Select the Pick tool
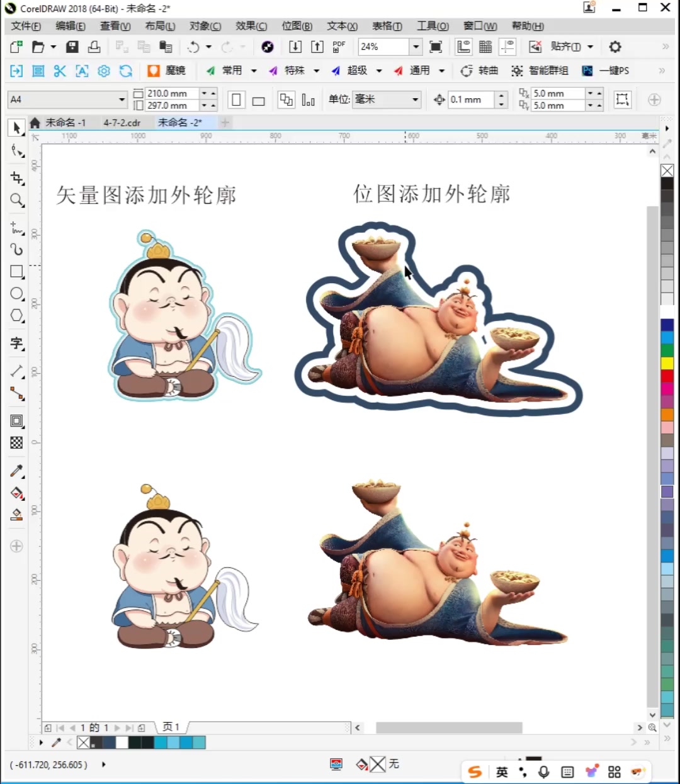Image resolution: width=680 pixels, height=784 pixels. point(16,128)
